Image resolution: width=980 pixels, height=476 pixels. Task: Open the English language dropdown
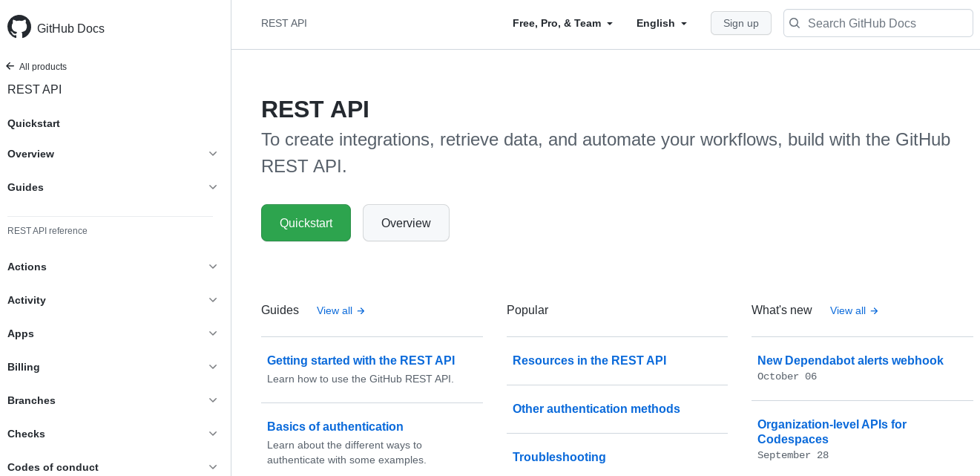662,23
